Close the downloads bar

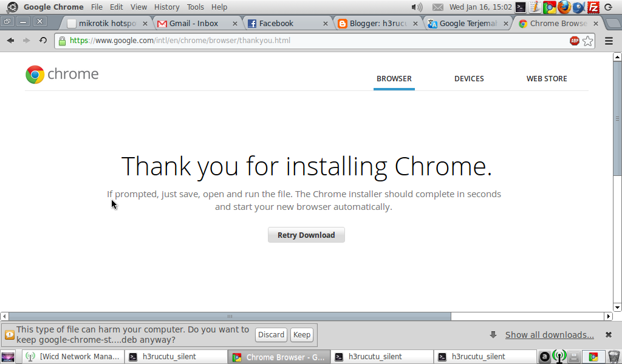609,335
